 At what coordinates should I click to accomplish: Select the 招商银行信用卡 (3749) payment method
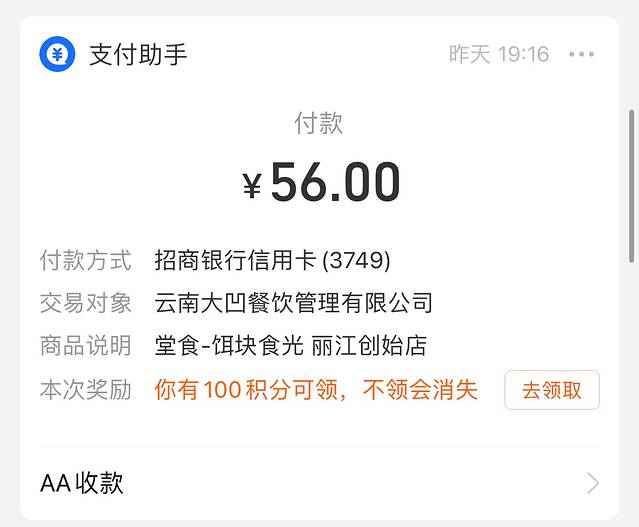tap(272, 261)
